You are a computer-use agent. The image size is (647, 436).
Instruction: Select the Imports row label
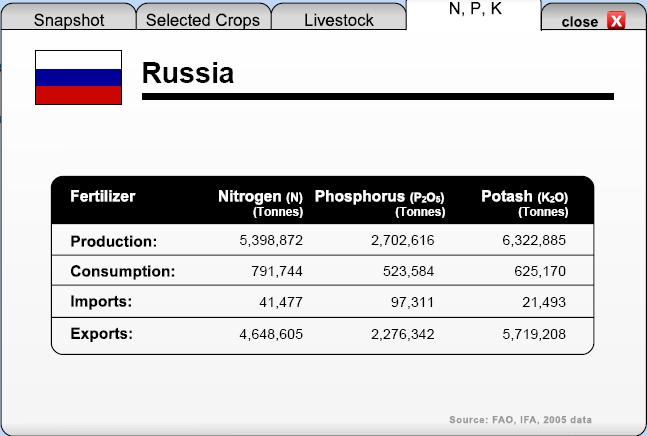[101, 302]
